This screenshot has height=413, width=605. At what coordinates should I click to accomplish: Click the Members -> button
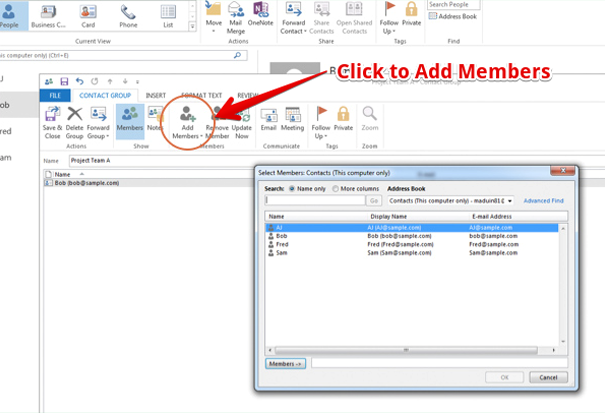point(287,364)
